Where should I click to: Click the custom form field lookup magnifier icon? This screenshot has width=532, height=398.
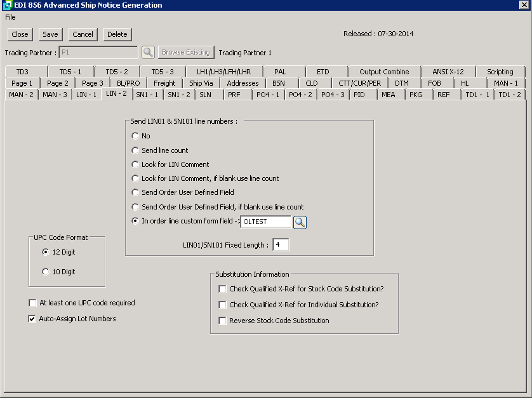300,222
